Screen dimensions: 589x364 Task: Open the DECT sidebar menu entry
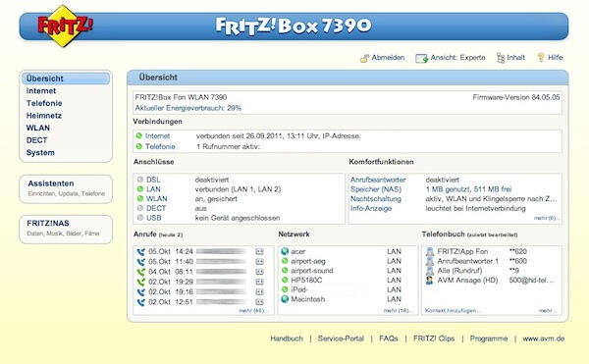(x=37, y=140)
